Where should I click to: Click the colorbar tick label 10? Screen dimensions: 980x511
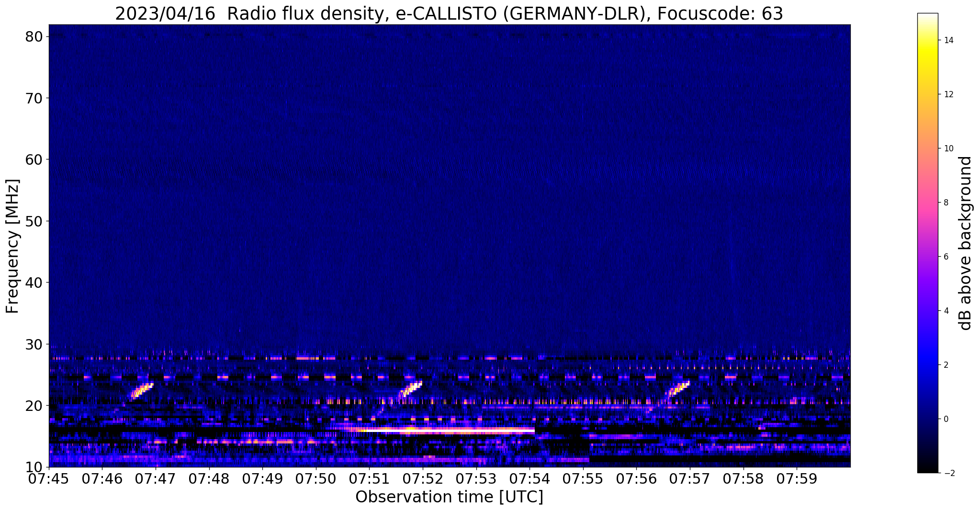(948, 148)
